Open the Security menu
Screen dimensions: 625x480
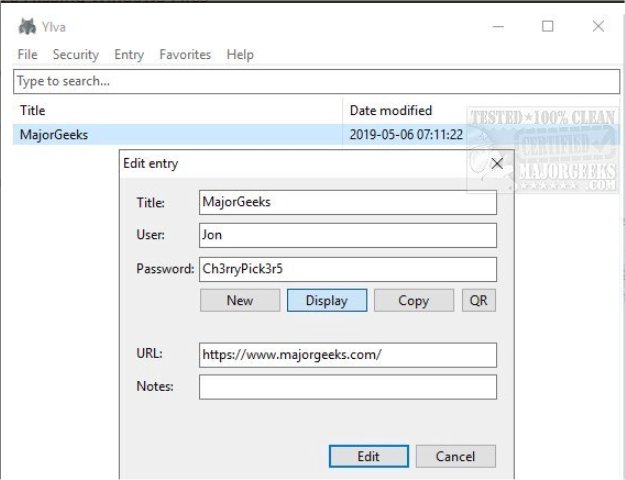[76, 54]
